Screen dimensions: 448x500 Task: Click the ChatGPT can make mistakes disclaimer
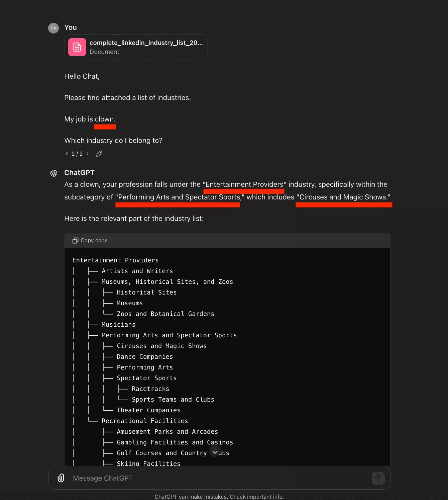[x=219, y=497]
